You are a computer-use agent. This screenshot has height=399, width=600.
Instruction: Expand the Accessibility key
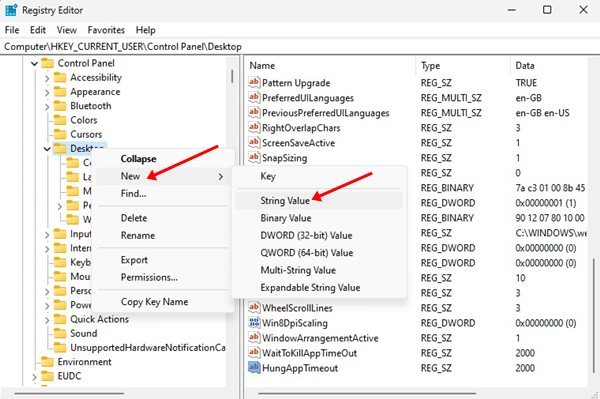coord(47,78)
